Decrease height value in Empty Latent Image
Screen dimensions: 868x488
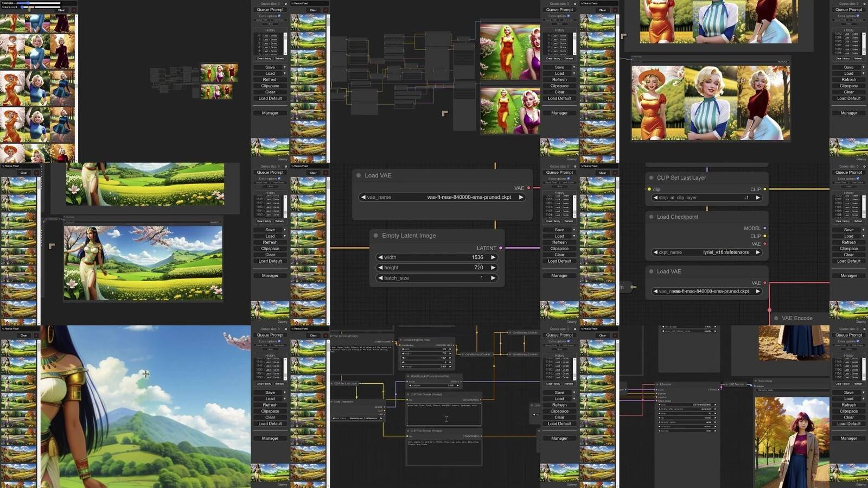click(380, 268)
